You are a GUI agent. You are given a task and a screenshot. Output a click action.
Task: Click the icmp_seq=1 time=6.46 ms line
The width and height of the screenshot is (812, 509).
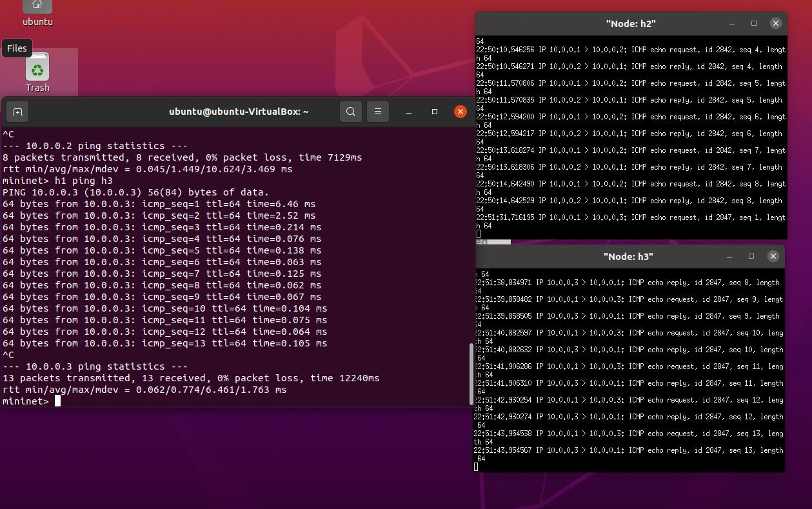(159, 204)
